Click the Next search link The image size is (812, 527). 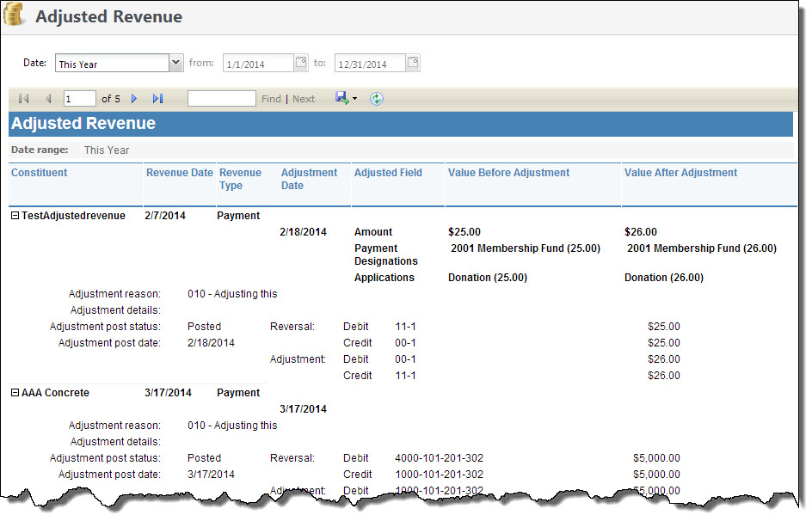[x=304, y=98]
